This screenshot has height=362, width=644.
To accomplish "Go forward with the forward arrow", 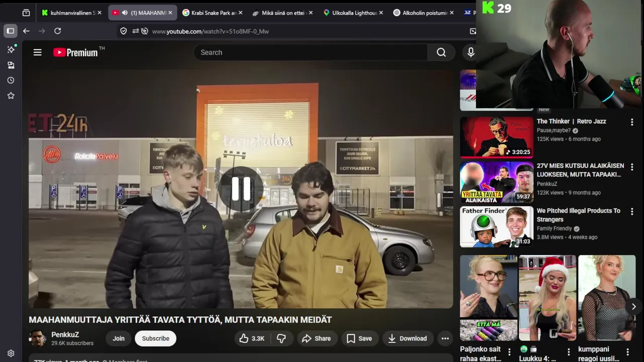I will 42,31.
